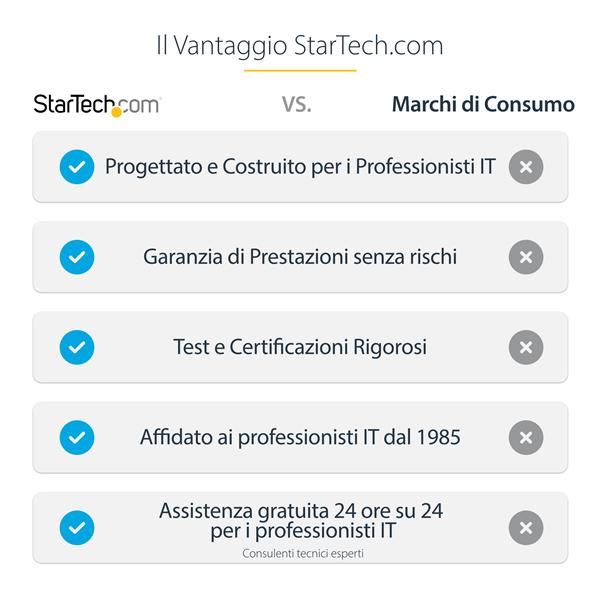Click gray X beside Progettato e Costruito
600x600 pixels.
pos(525,167)
